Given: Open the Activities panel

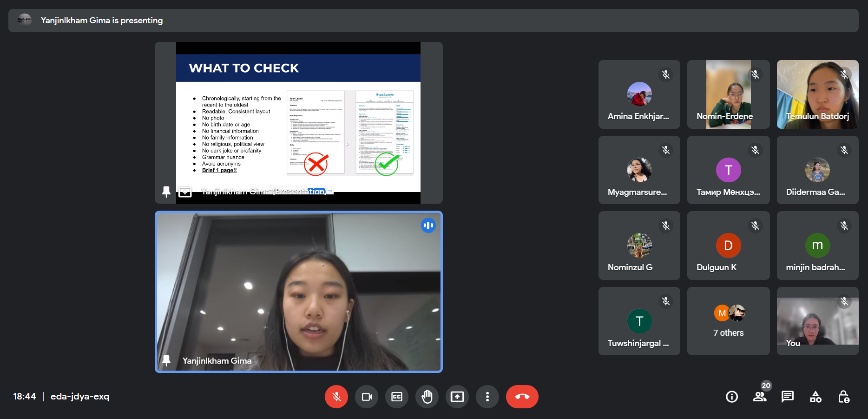Looking at the screenshot, I should coord(815,397).
